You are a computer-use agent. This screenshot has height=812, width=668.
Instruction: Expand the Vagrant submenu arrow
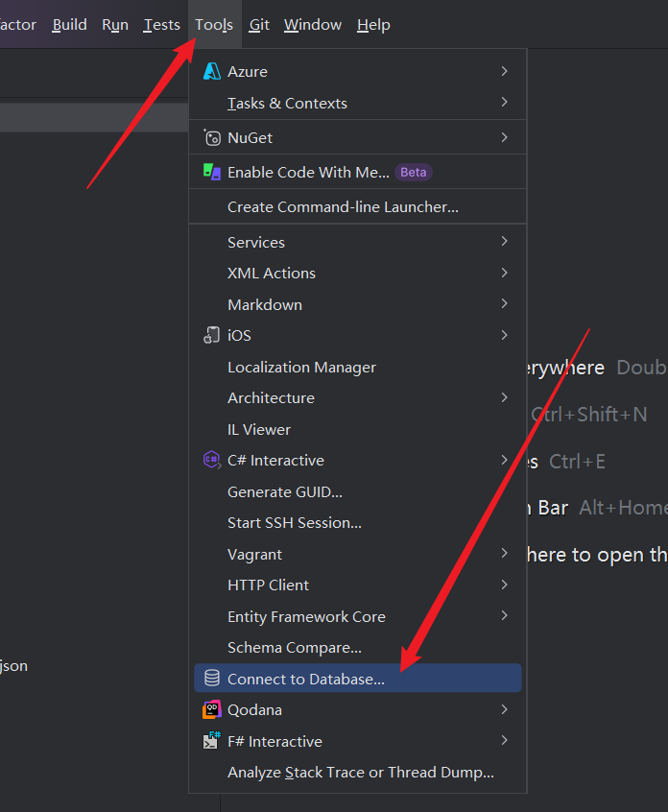point(505,553)
